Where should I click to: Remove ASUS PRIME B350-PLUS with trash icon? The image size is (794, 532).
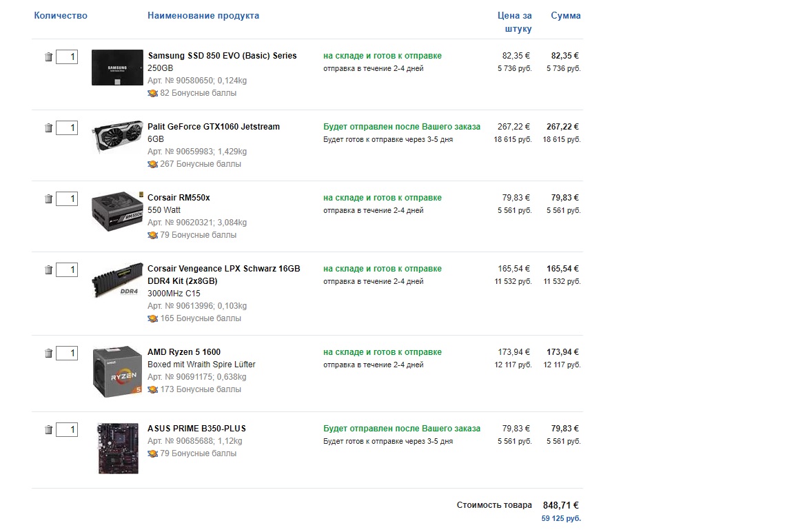coord(48,429)
